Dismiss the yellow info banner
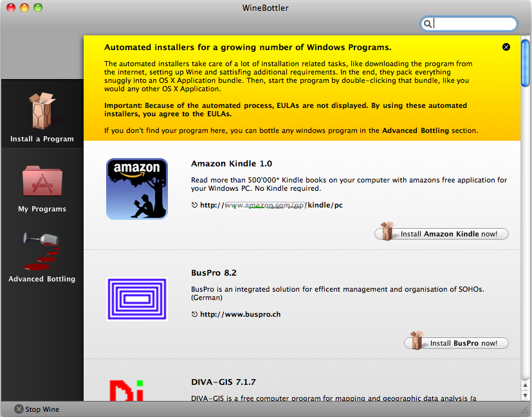The height and width of the screenshot is (417, 532). click(x=506, y=47)
